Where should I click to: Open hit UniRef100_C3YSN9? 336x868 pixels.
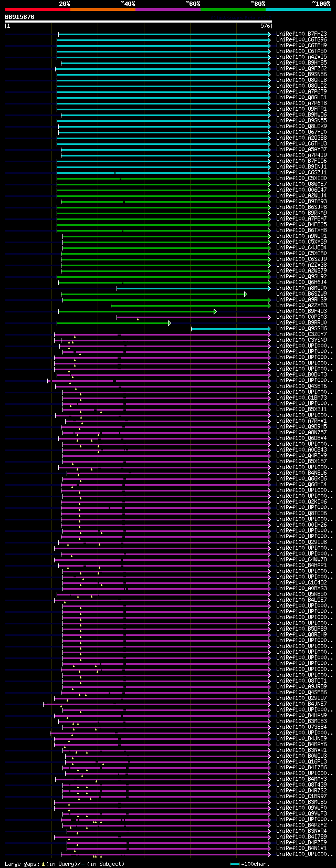pyautogui.click(x=301, y=340)
